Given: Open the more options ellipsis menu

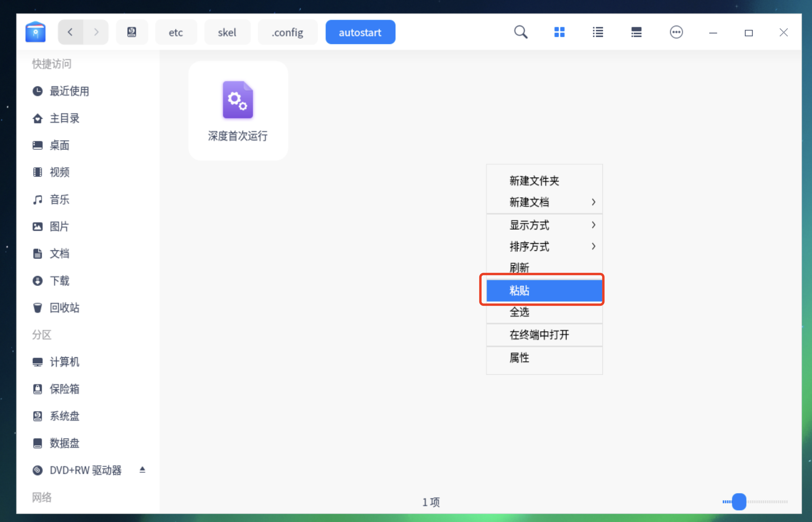Looking at the screenshot, I should [676, 32].
